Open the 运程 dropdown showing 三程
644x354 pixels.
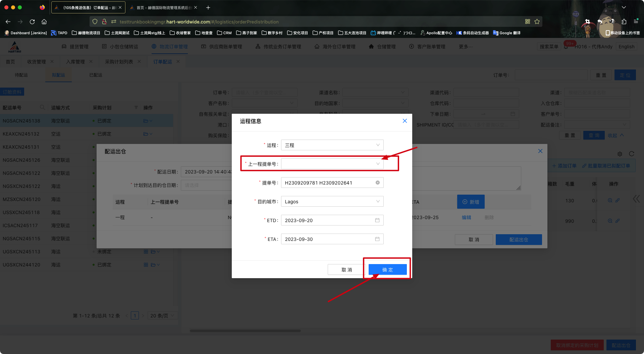[x=332, y=145]
